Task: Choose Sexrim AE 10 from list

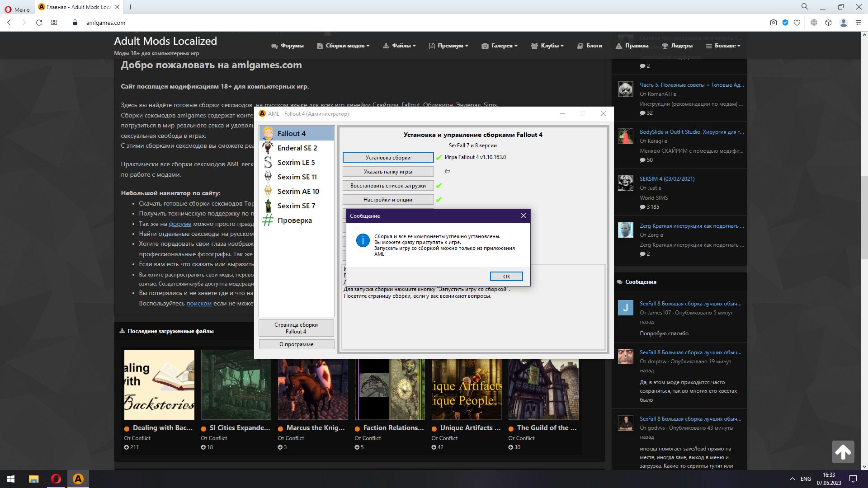Action: click(297, 191)
